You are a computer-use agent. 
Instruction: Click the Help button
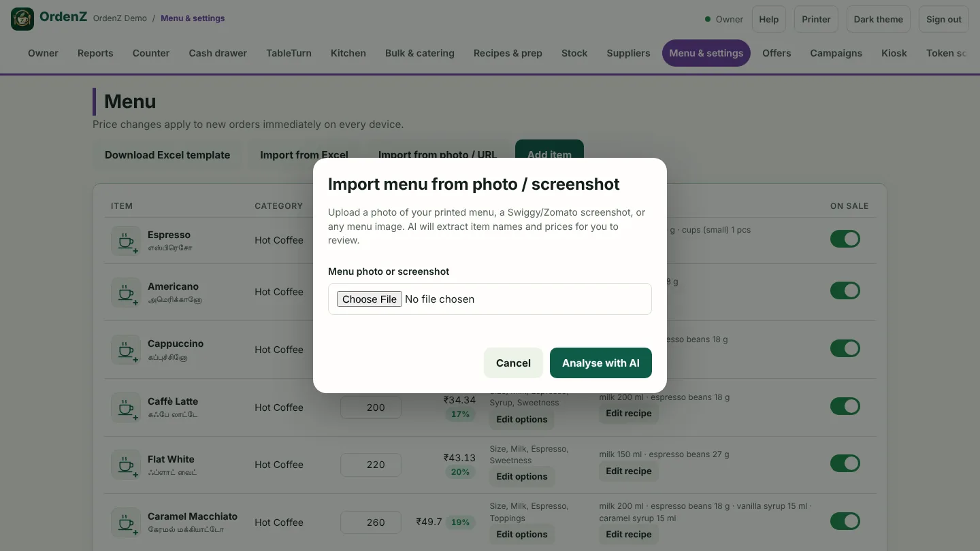point(769,19)
